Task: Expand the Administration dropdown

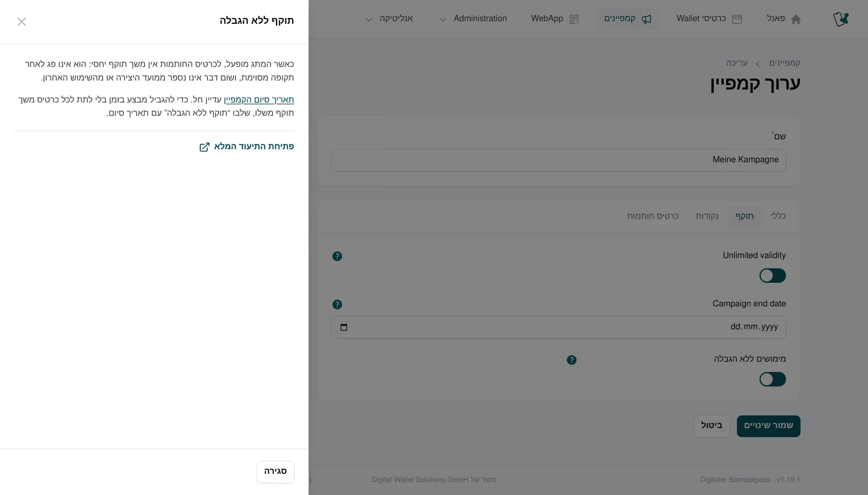Action: [x=473, y=19]
